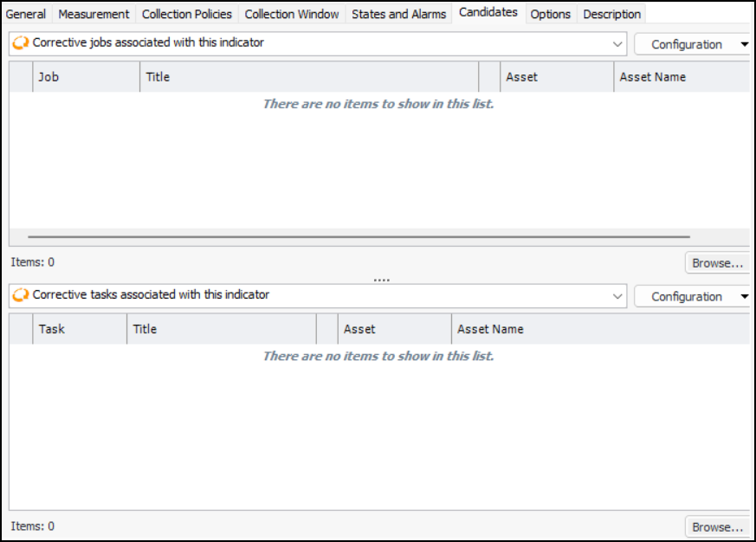Image resolution: width=756 pixels, height=542 pixels.
Task: Open Configuration for the jobs list
Action: click(x=686, y=44)
